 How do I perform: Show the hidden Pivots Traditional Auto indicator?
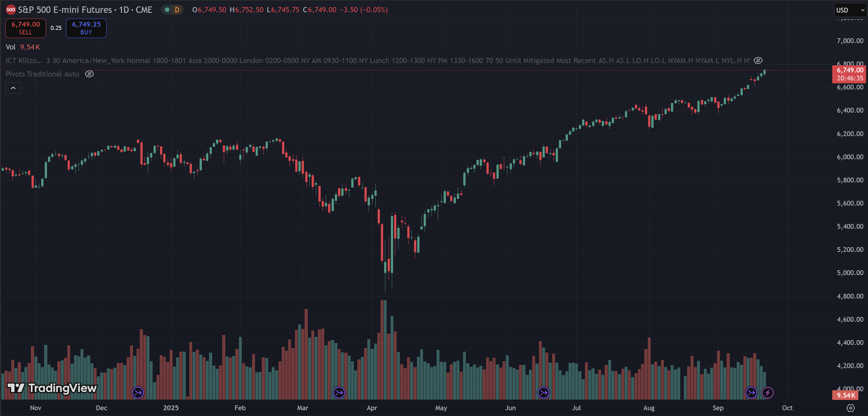[89, 74]
